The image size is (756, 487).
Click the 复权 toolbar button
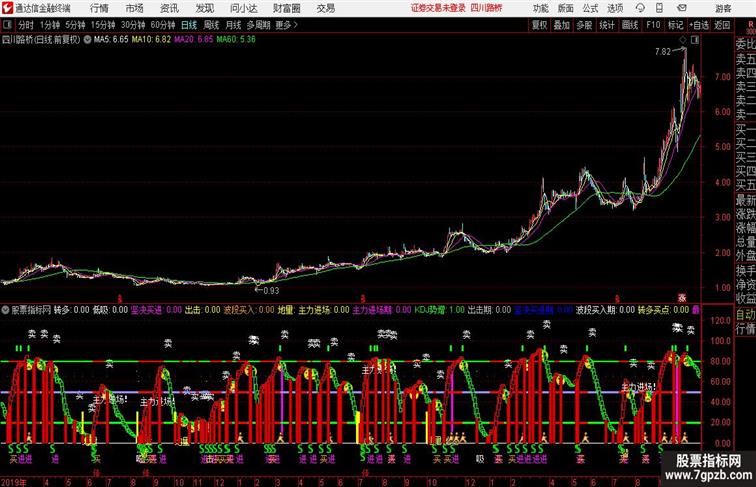coord(540,25)
